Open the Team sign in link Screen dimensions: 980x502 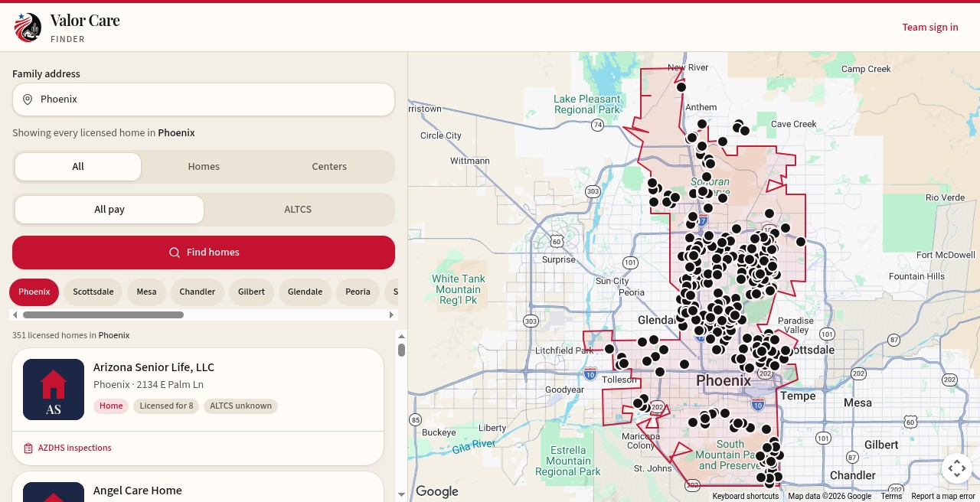[x=930, y=28]
